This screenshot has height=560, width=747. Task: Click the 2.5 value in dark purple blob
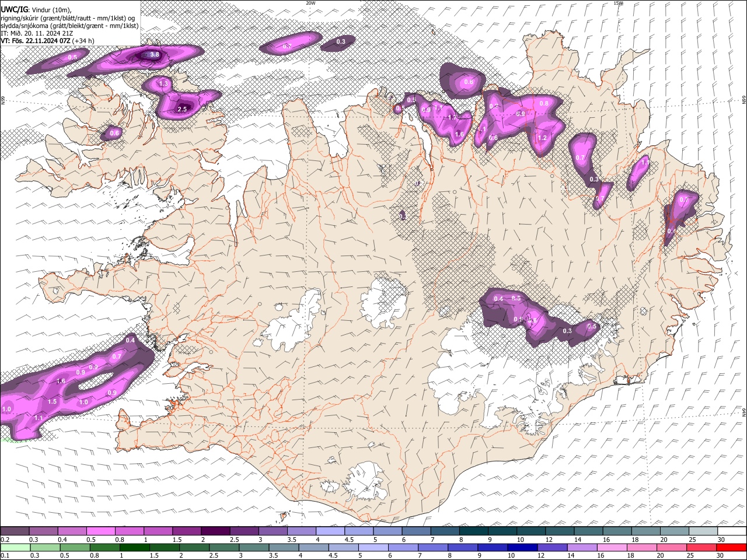tap(182, 109)
